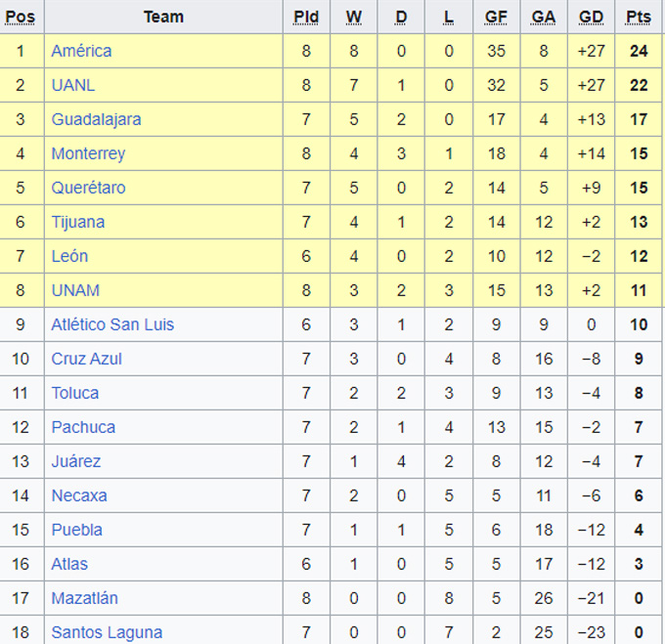Image resolution: width=665 pixels, height=644 pixels.
Task: Open the Santos Laguna link
Action: tap(107, 632)
